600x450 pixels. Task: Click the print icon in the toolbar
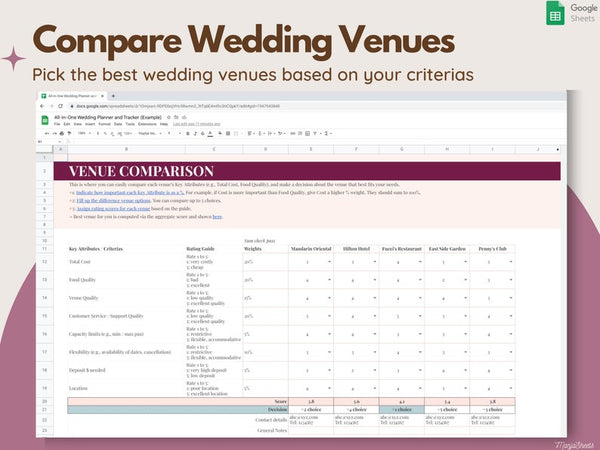point(59,132)
